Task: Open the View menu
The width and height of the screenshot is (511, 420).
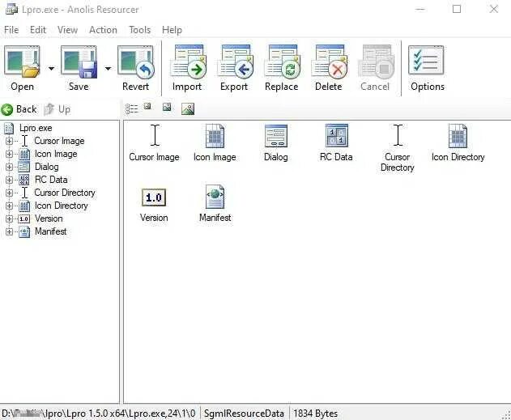Action: click(67, 30)
